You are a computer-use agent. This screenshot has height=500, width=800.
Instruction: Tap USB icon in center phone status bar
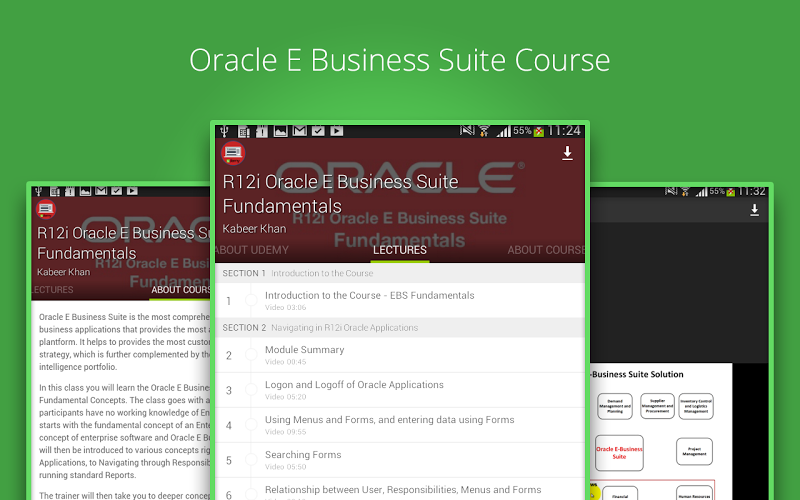point(224,131)
